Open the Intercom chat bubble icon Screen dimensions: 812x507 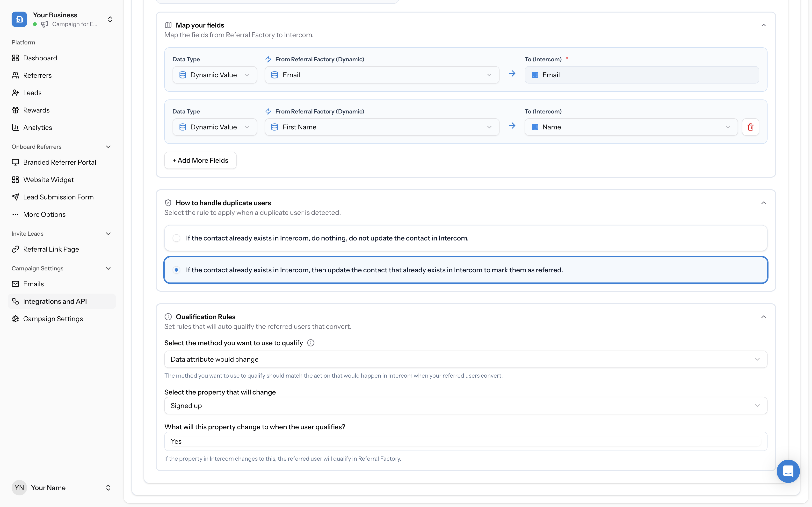pos(788,471)
